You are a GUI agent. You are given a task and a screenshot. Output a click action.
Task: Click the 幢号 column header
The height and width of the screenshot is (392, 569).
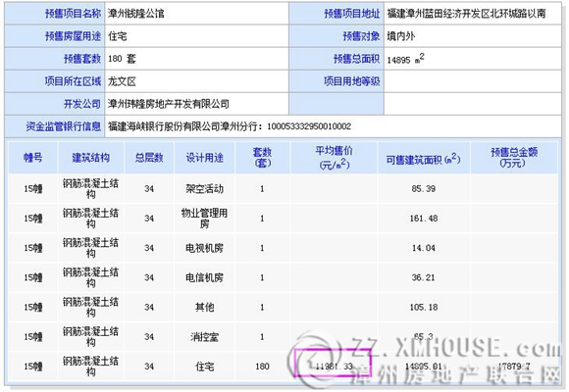click(33, 158)
